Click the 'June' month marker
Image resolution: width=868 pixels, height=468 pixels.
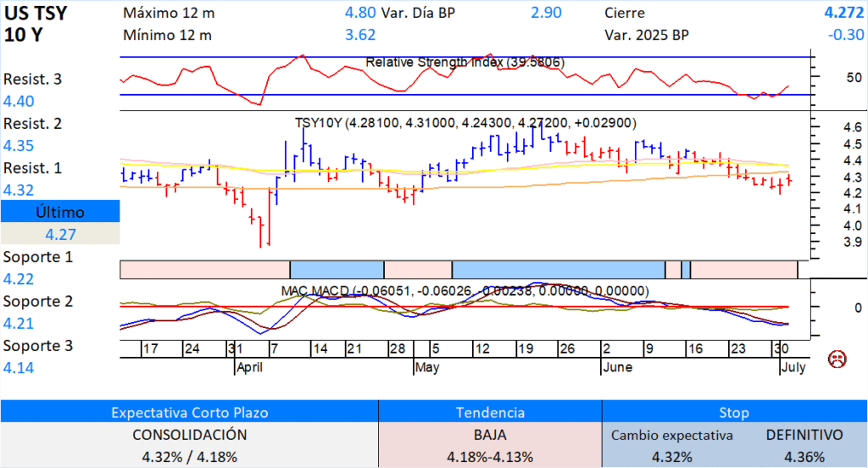[x=617, y=367]
